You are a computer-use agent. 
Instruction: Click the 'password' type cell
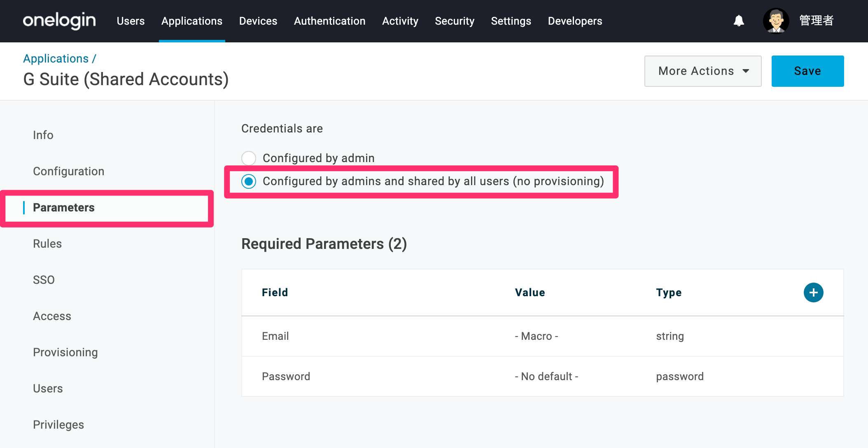point(680,376)
